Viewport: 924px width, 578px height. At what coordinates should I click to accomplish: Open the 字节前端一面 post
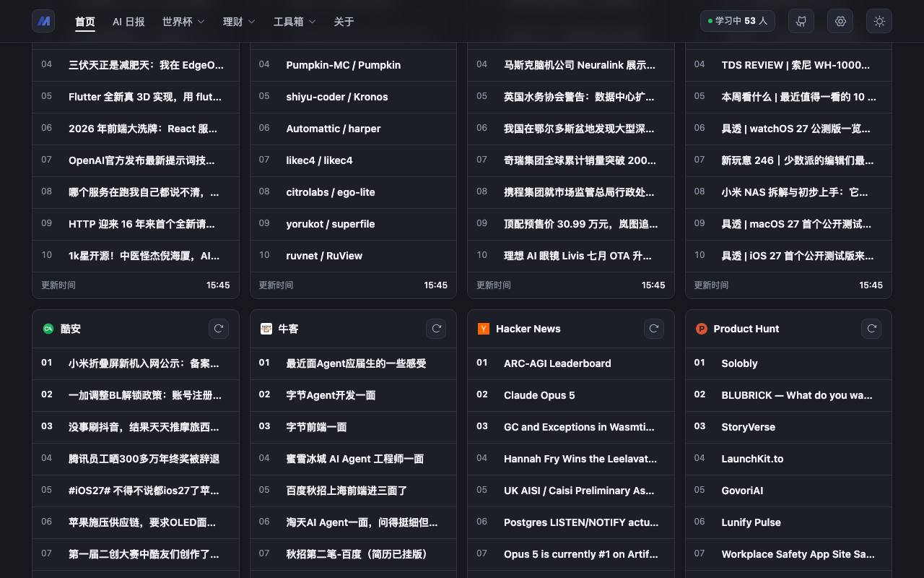[353, 427]
